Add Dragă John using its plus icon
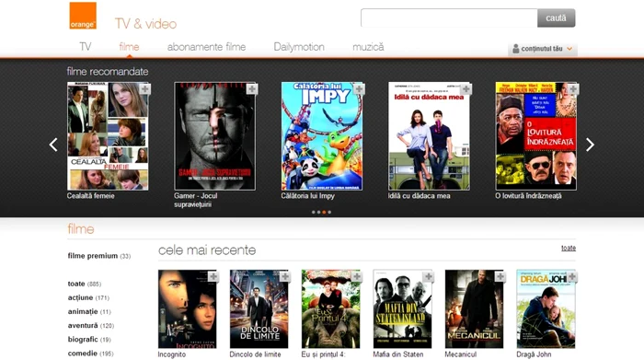Image resolution: width=644 pixels, height=360 pixels. (x=571, y=276)
